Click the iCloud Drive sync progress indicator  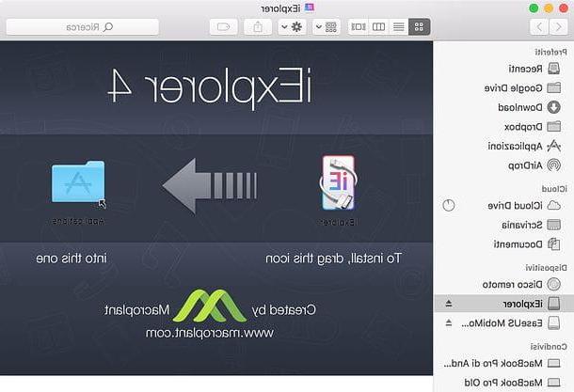point(449,206)
